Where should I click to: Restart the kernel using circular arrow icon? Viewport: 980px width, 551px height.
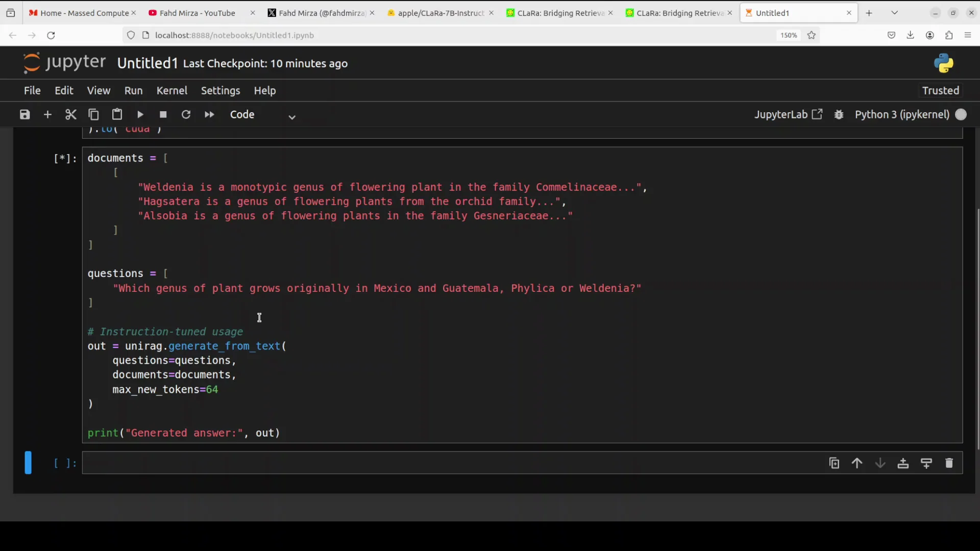click(186, 114)
